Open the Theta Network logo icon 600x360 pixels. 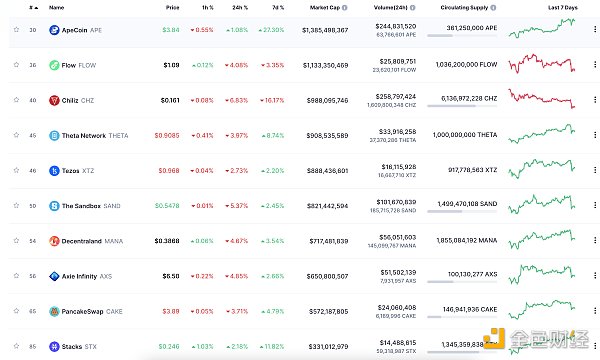tap(54, 135)
